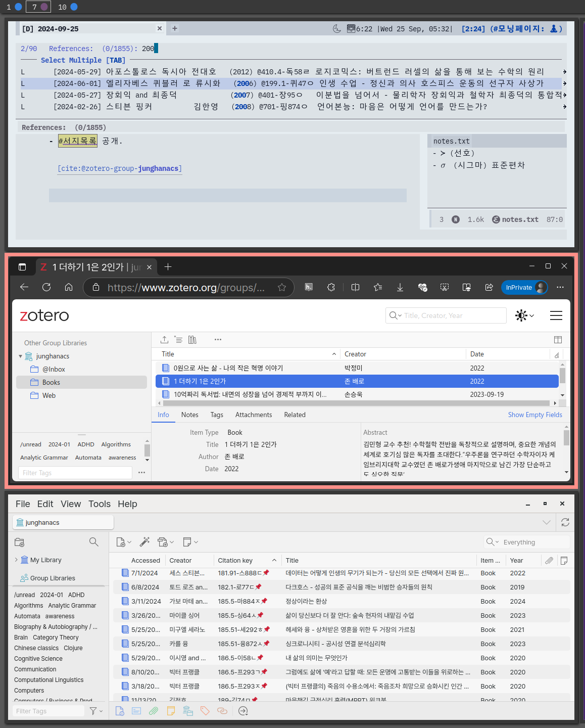Click the Sync refresh icon in Zotero desktop
Viewport: 585px width, 728px height.
click(565, 522)
